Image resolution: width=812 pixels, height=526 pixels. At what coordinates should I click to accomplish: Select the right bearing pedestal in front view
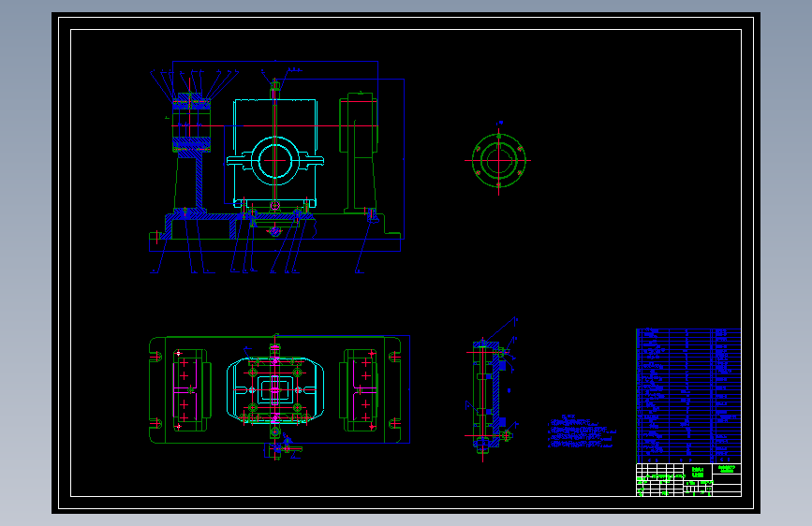(359, 153)
